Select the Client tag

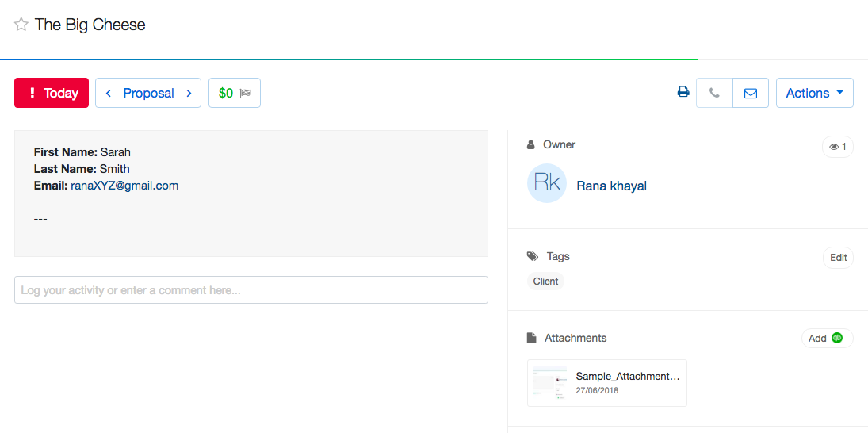tap(545, 282)
